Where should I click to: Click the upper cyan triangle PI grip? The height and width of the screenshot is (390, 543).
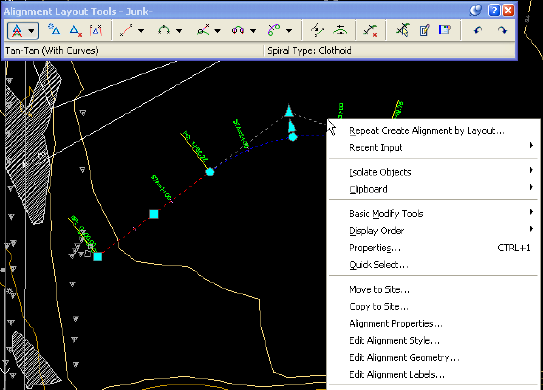point(289,111)
